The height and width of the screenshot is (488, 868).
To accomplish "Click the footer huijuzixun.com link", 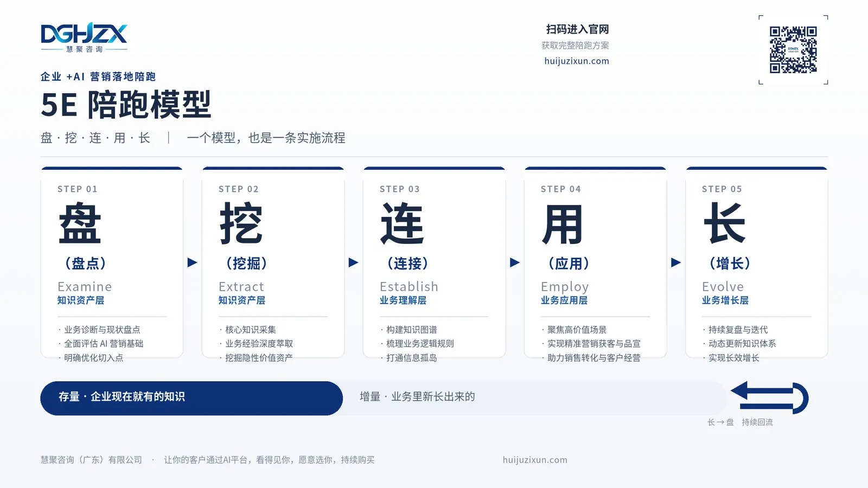I will 535,460.
